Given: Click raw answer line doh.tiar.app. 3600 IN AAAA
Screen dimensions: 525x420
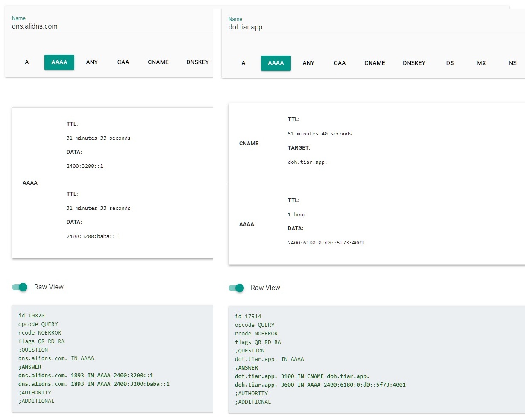Looking at the screenshot, I should click(x=320, y=385).
